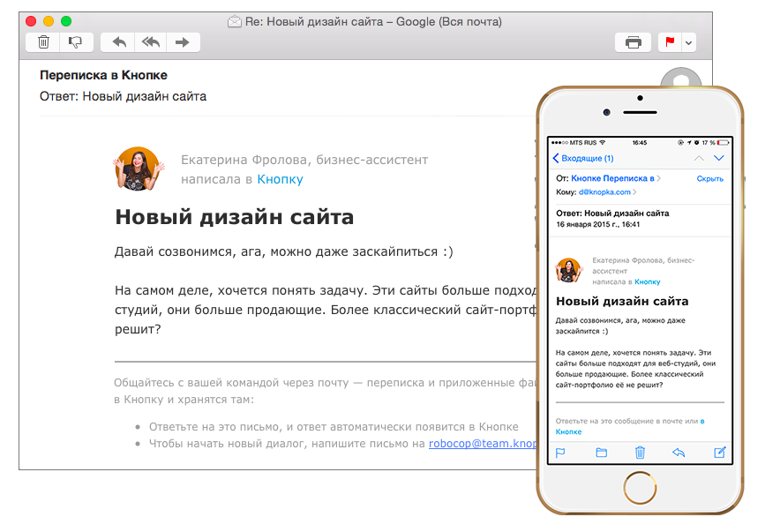Print the email with printer icon
This screenshot has width=765, height=532.
(x=633, y=42)
